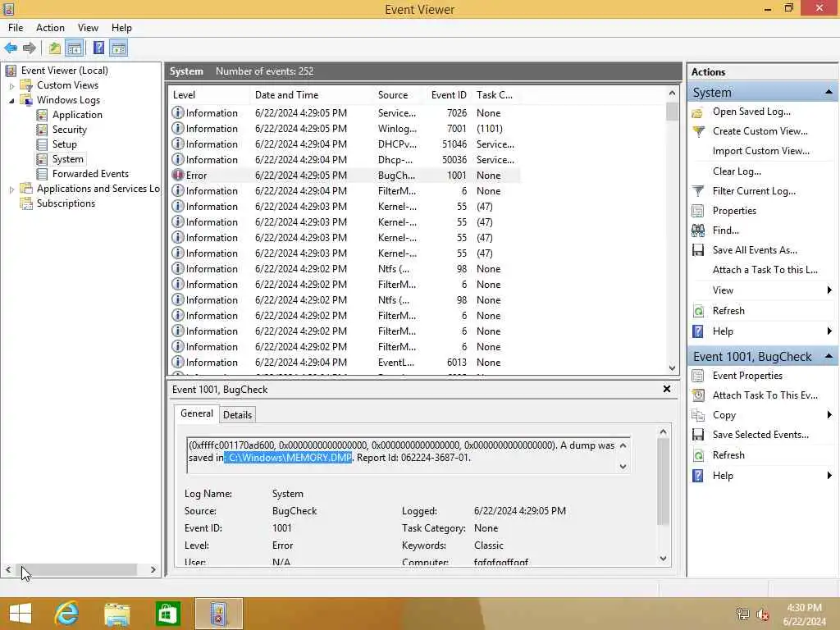Open the Windows Store taskbar icon

(167, 614)
